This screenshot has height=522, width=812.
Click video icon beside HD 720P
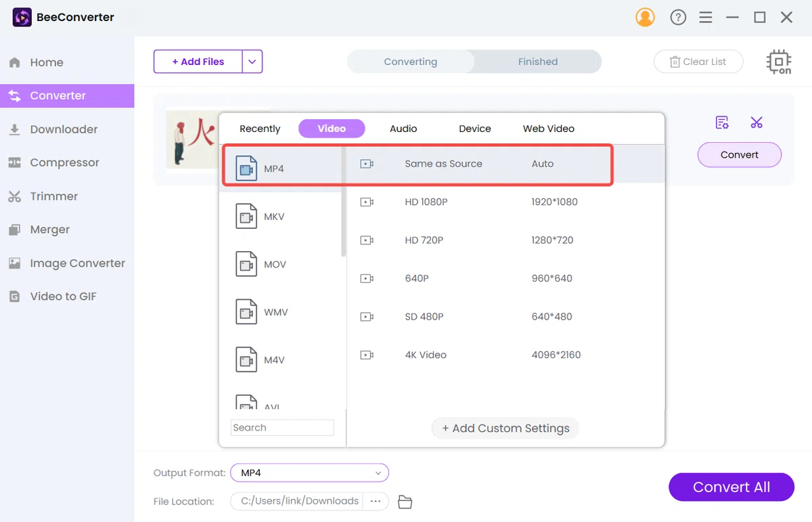click(x=367, y=240)
